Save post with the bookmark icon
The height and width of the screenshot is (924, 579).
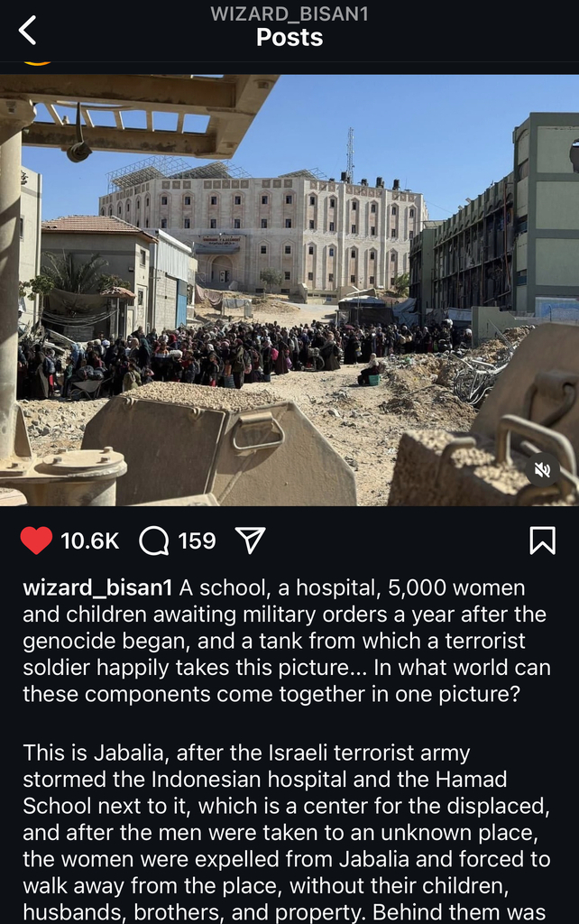(543, 541)
